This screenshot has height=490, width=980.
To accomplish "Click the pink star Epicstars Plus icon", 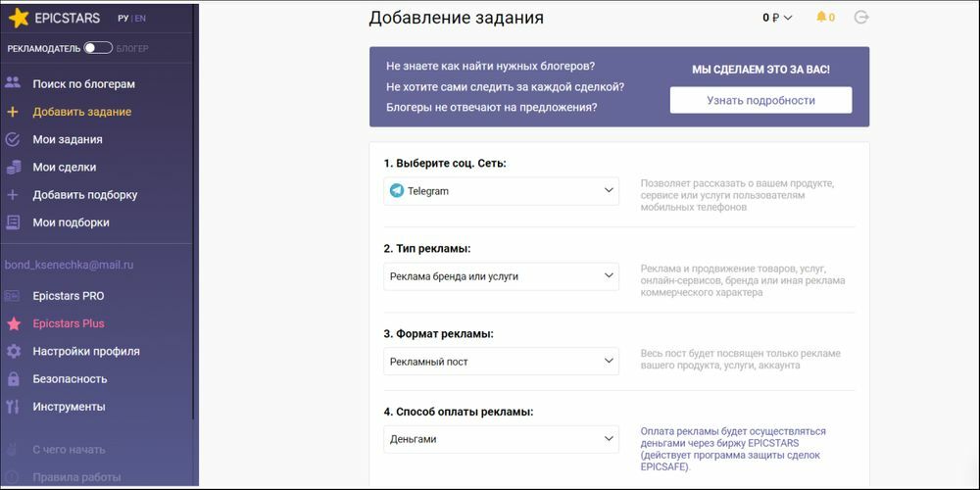I will tap(13, 323).
